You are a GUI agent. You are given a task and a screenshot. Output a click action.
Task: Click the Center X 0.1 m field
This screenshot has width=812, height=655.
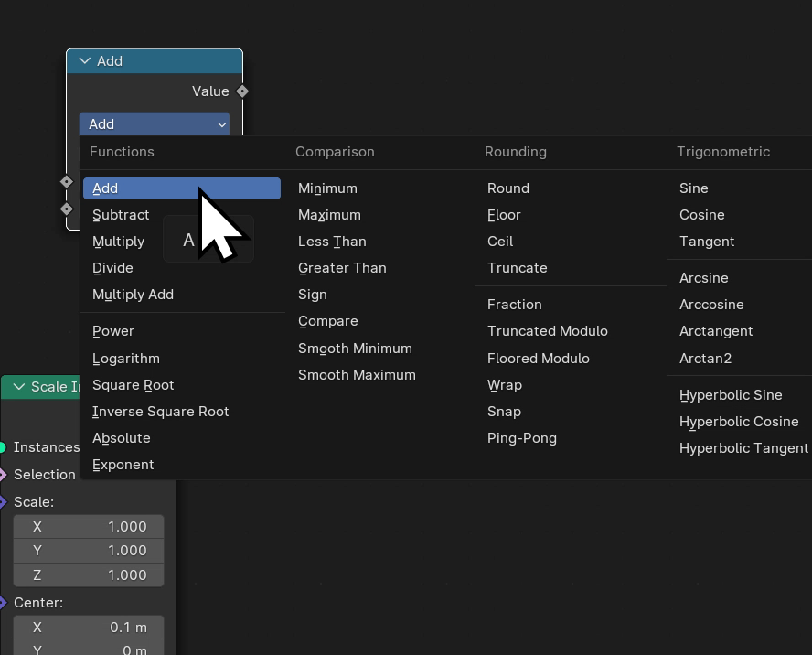point(89,627)
